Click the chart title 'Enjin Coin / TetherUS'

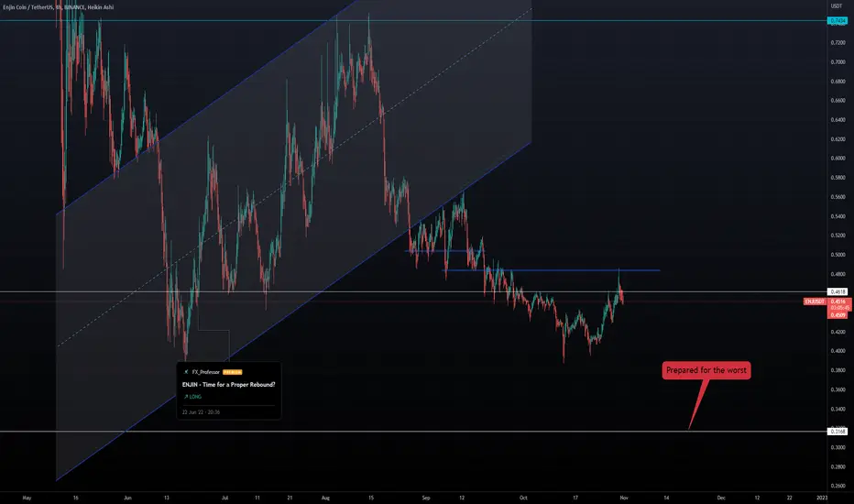point(27,7)
